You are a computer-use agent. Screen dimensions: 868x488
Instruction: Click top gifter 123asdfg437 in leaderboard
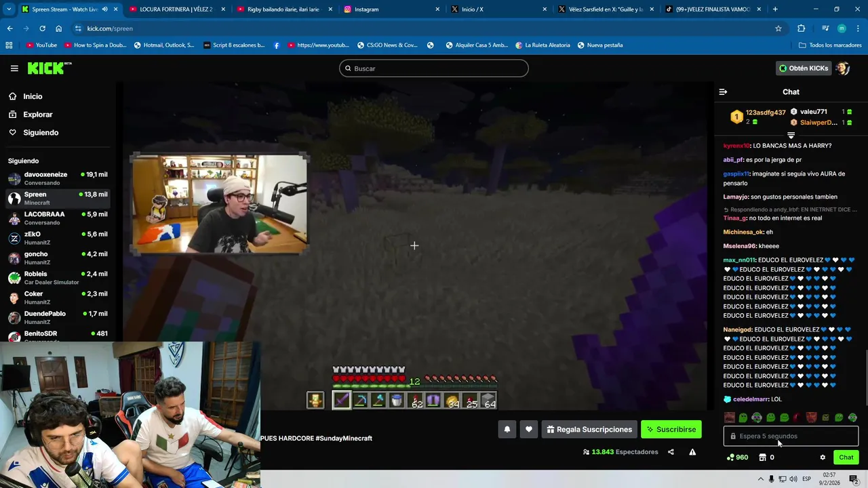click(x=766, y=113)
